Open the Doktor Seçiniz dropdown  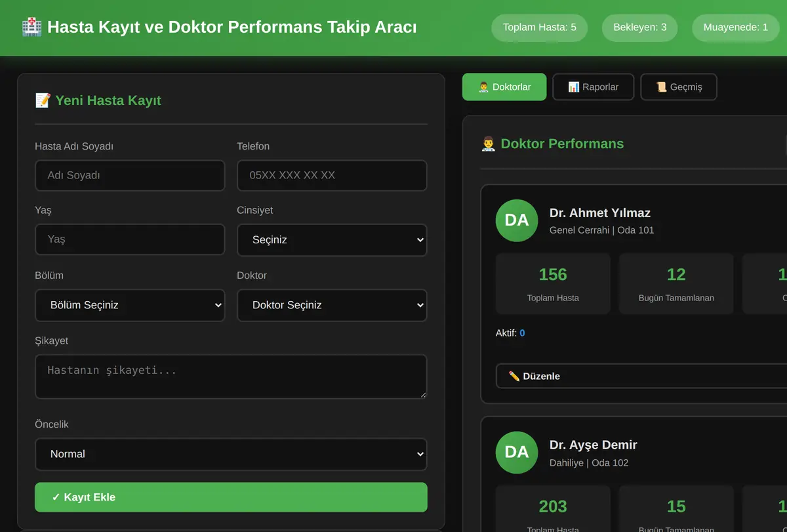click(332, 305)
